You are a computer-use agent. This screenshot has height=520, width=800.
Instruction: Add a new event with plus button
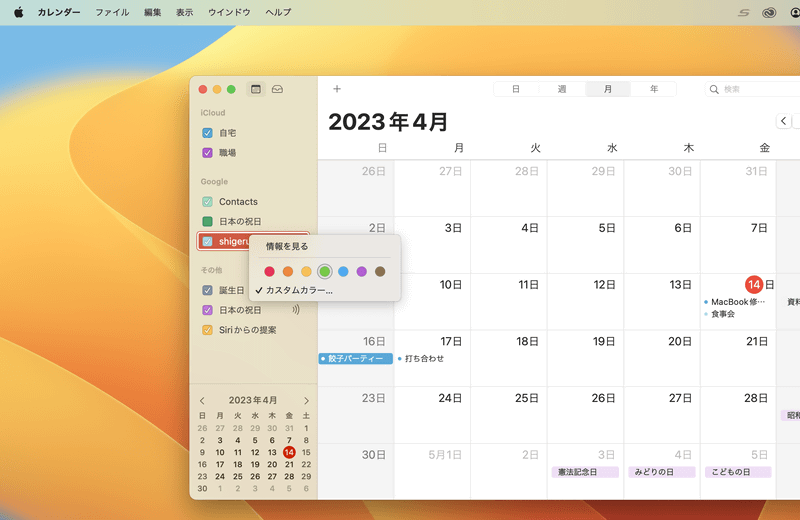click(337, 89)
